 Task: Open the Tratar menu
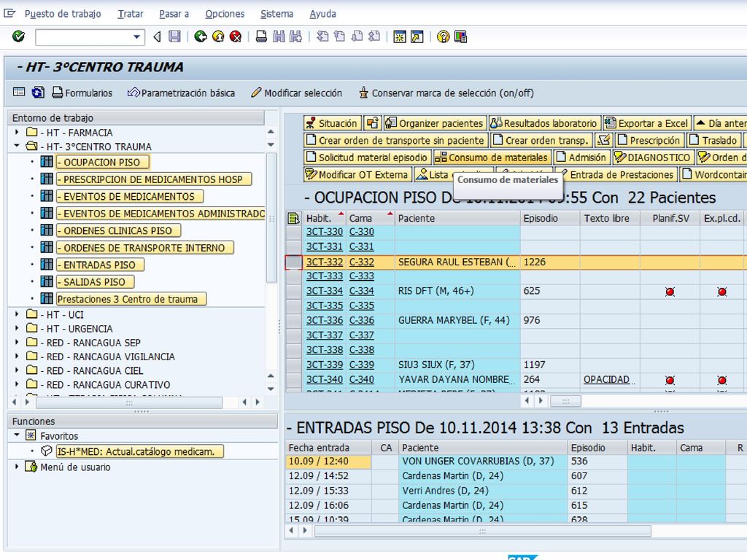(x=130, y=14)
